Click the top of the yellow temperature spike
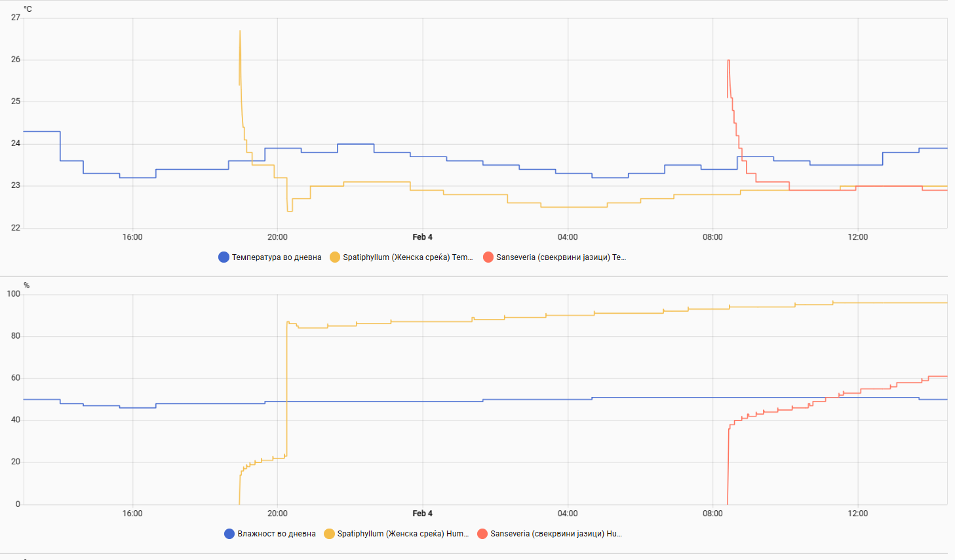 240,31
